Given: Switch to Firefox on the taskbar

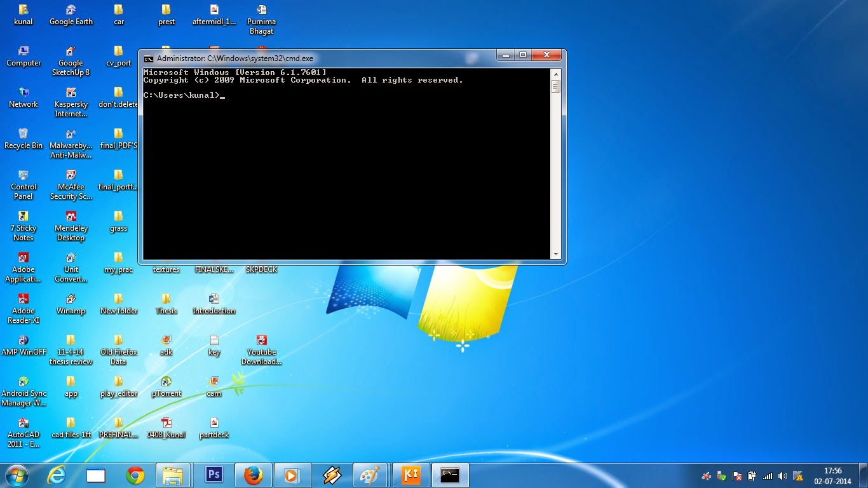Looking at the screenshot, I should point(253,475).
